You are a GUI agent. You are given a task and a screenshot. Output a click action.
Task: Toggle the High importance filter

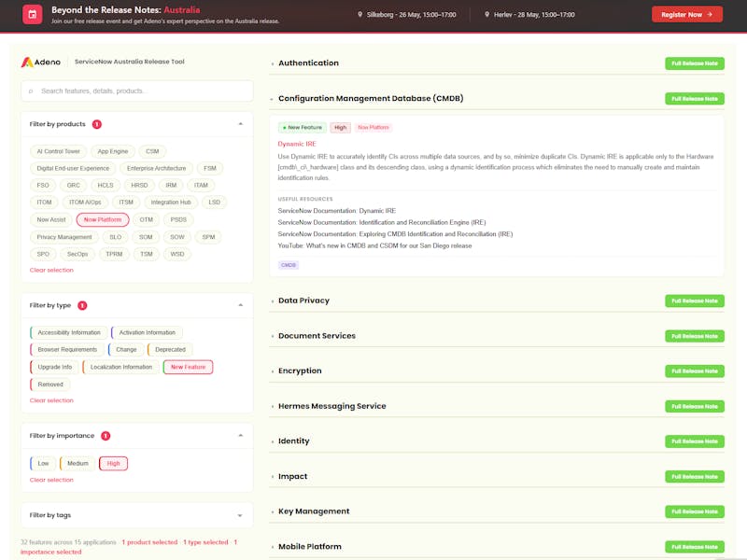pos(111,462)
